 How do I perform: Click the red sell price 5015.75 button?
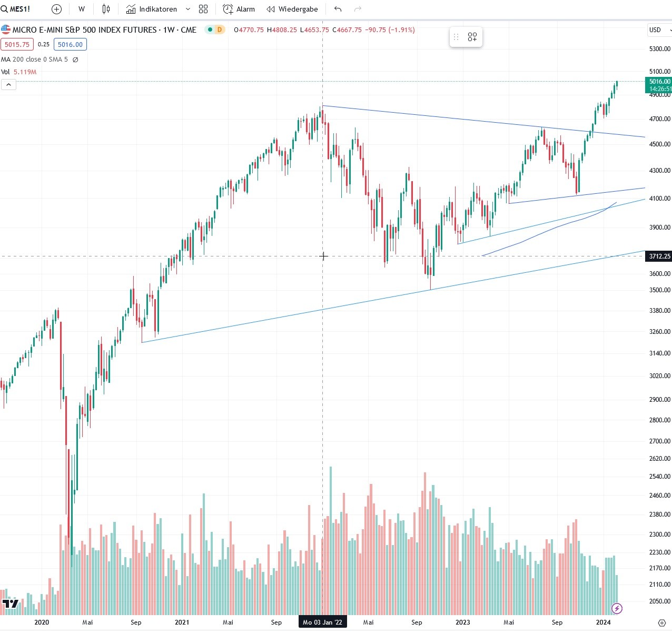coord(17,45)
